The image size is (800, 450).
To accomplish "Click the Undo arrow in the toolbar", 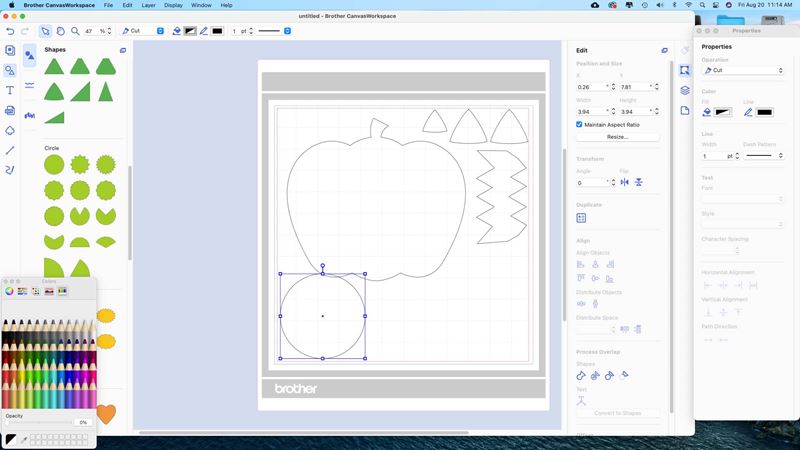I will coord(10,31).
